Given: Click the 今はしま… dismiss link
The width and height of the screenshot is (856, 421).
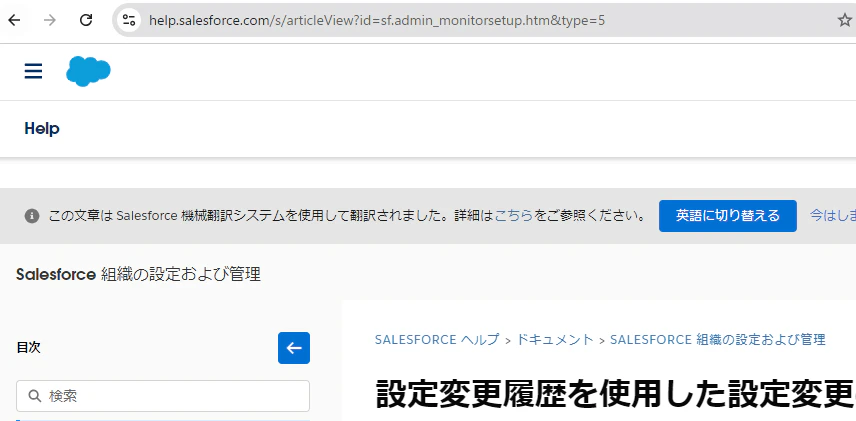Looking at the screenshot, I should [833, 216].
